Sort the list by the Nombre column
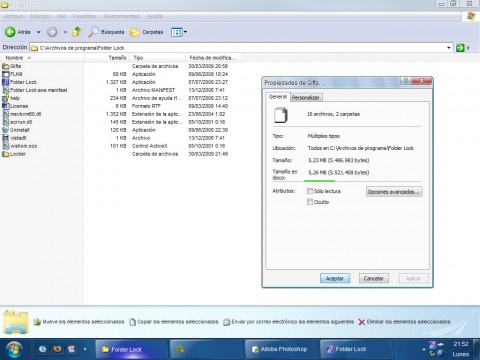 [x=43, y=58]
